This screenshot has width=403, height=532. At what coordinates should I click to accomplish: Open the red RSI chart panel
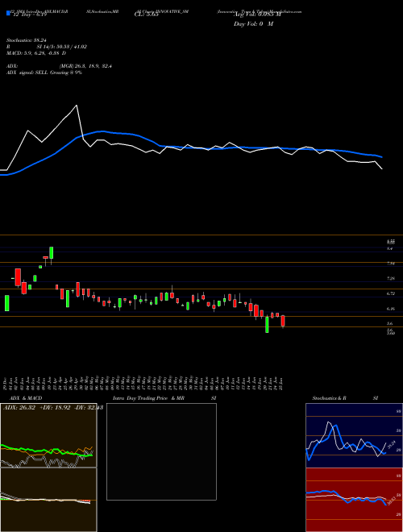(354, 500)
